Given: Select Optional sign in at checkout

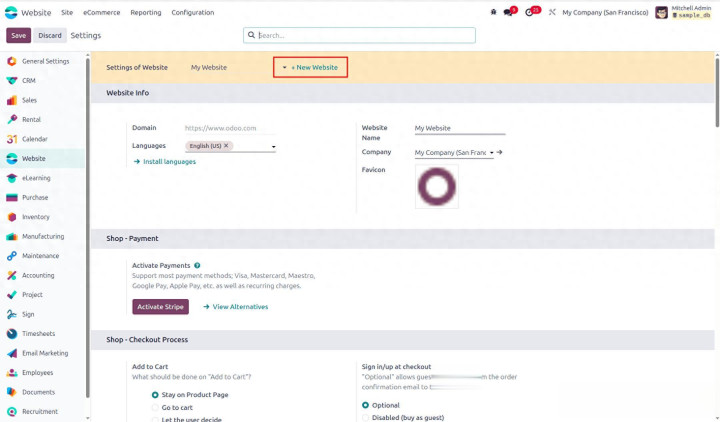Looking at the screenshot, I should [366, 405].
